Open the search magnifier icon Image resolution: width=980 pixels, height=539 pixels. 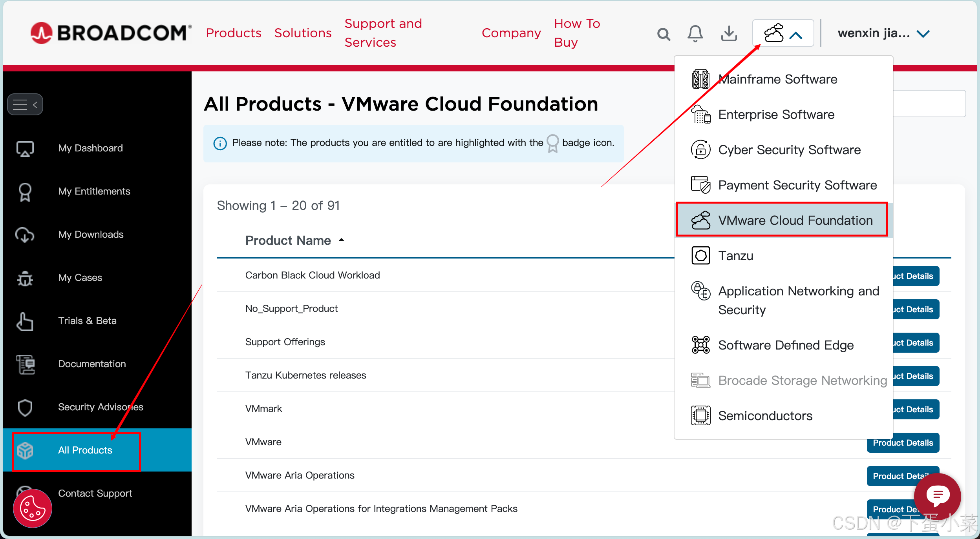pos(664,34)
